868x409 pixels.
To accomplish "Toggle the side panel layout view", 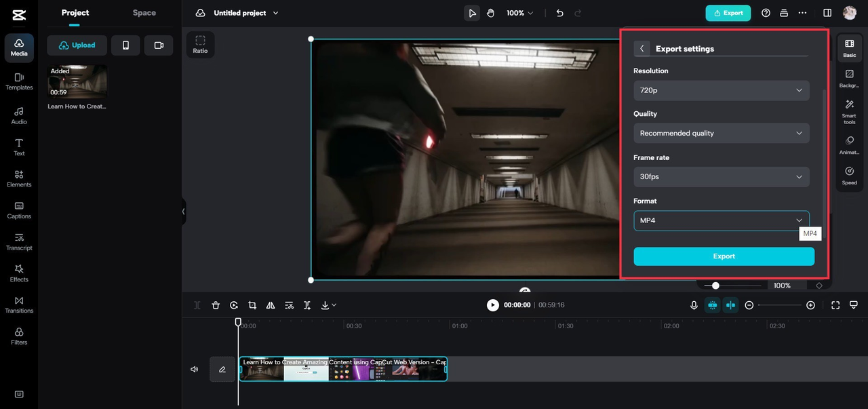I will [x=827, y=13].
